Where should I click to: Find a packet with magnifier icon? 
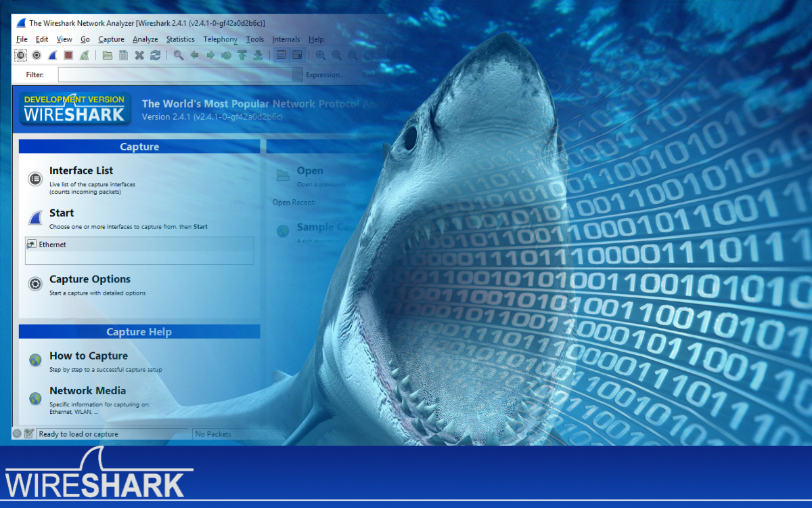(x=179, y=56)
